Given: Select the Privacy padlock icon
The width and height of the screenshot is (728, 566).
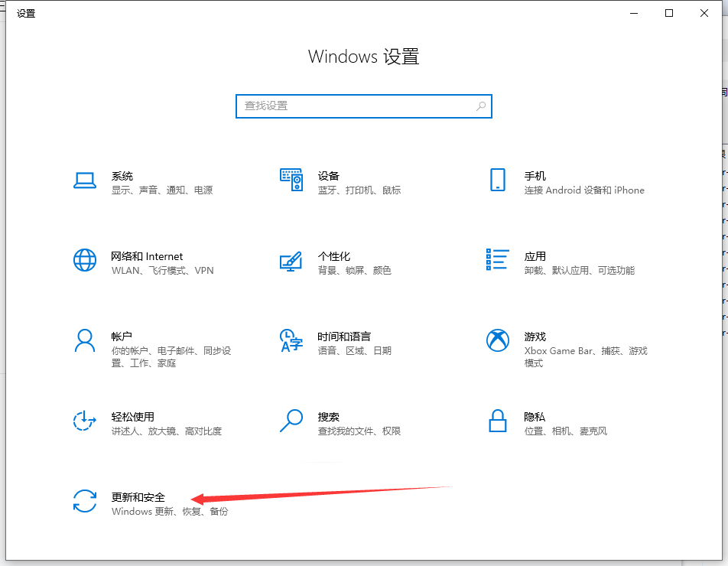Looking at the screenshot, I should [498, 421].
